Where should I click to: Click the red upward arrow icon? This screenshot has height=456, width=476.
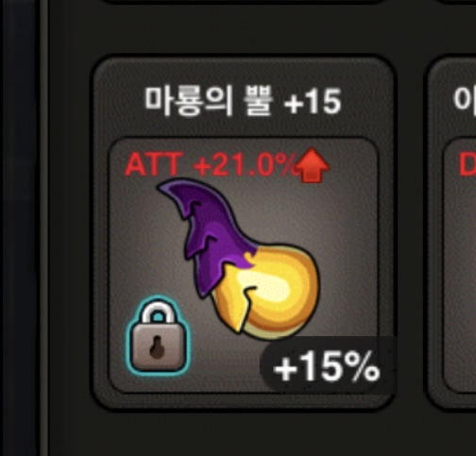pos(312,165)
